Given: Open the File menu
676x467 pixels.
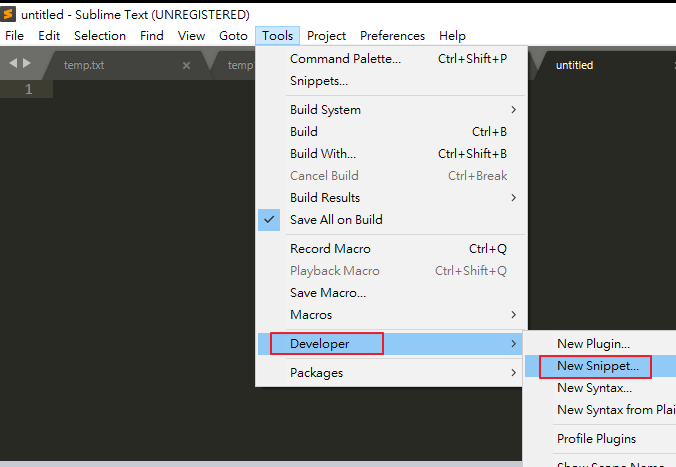Looking at the screenshot, I should coord(14,36).
